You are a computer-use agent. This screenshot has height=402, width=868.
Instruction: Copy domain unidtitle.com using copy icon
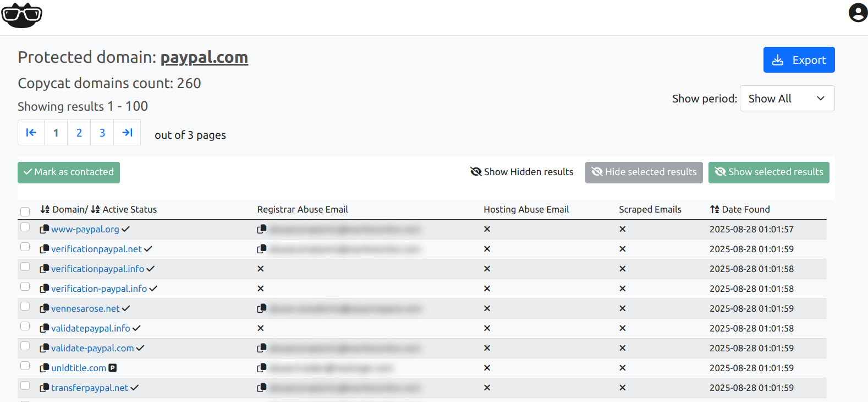click(x=45, y=368)
